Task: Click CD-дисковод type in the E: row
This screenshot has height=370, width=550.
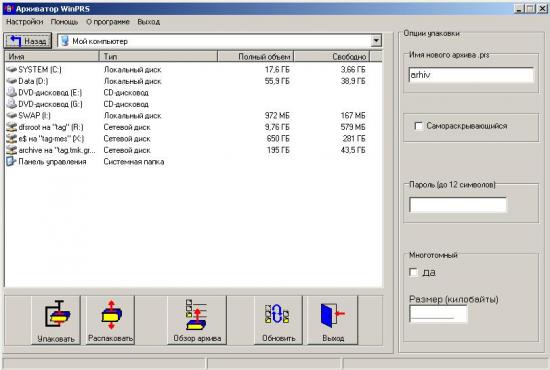Action: 126,93
